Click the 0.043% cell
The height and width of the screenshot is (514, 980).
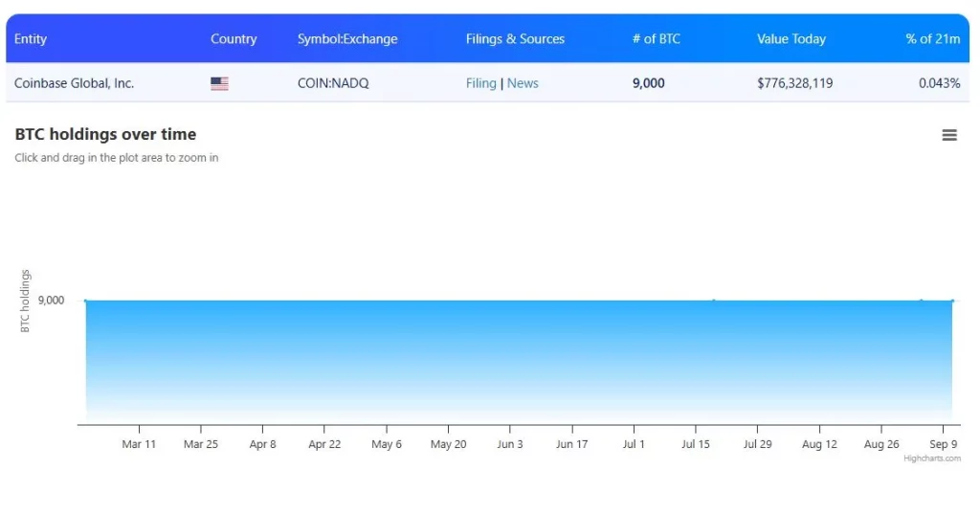tap(940, 83)
